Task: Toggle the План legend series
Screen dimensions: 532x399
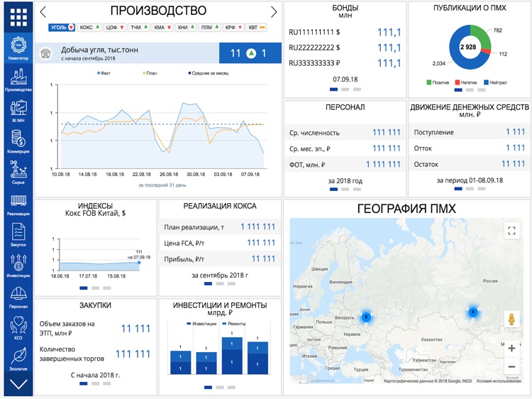Action: (150, 73)
